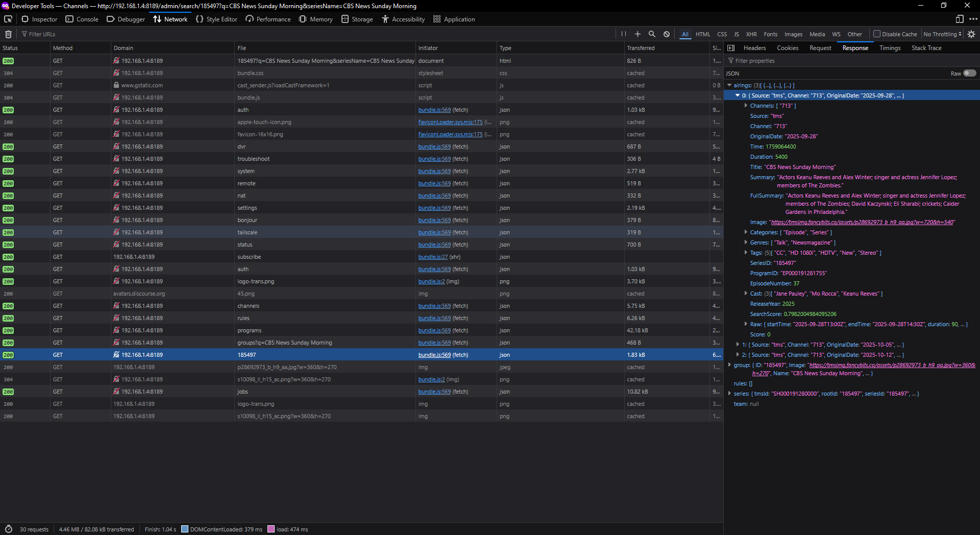The height and width of the screenshot is (535, 980).
Task: Clear the network log with trash icon
Action: coord(8,34)
